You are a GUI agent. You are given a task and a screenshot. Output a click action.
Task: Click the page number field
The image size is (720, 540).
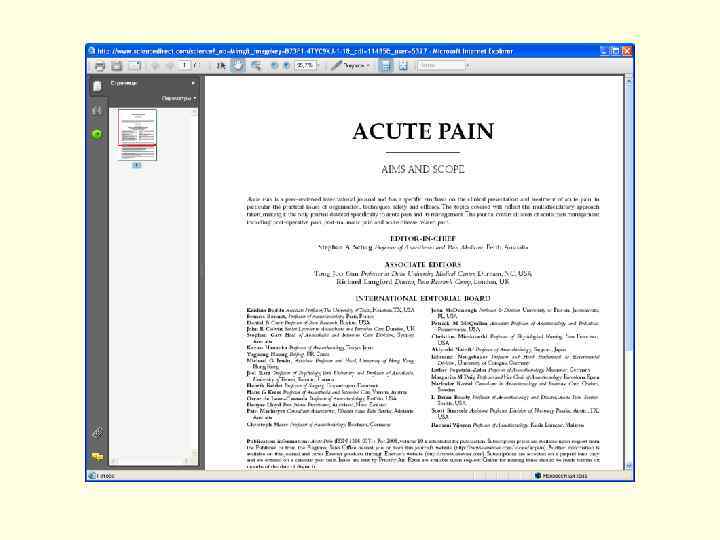click(184, 66)
